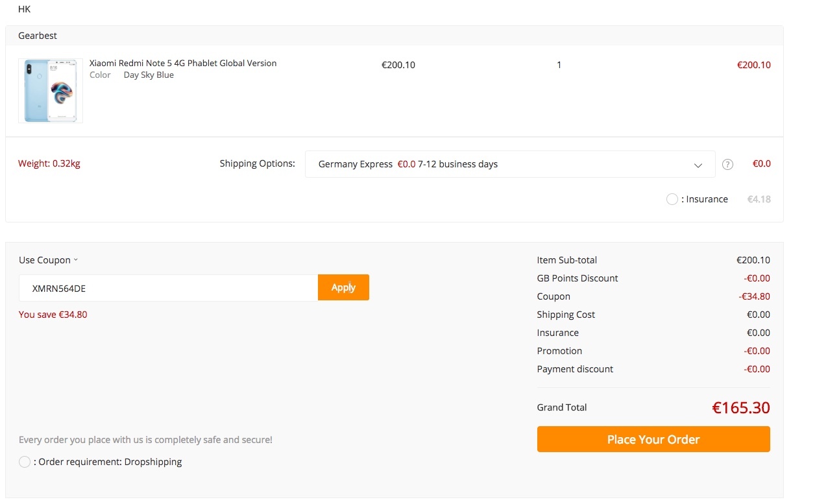Image resolution: width=815 pixels, height=504 pixels.
Task: Click the Gearbest seller header
Action: (x=38, y=36)
